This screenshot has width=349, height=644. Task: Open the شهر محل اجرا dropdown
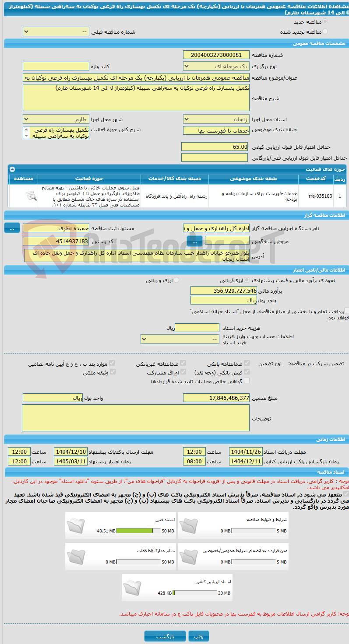[56, 119]
